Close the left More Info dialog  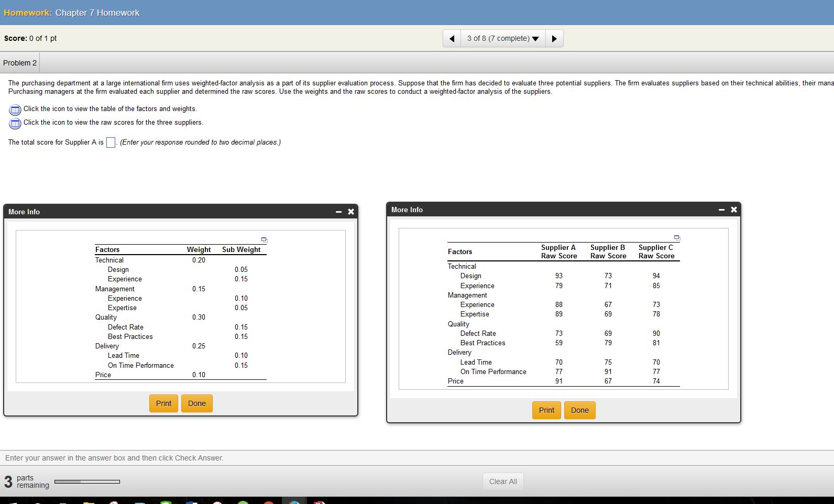[351, 212]
